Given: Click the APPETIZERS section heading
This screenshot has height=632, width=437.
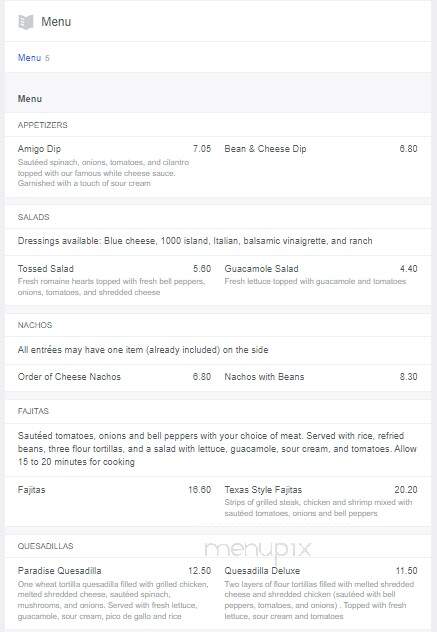Looking at the screenshot, I should coord(42,125).
